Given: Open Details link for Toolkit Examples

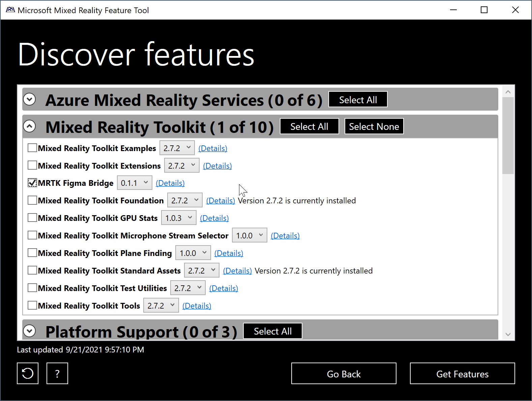Looking at the screenshot, I should point(213,148).
